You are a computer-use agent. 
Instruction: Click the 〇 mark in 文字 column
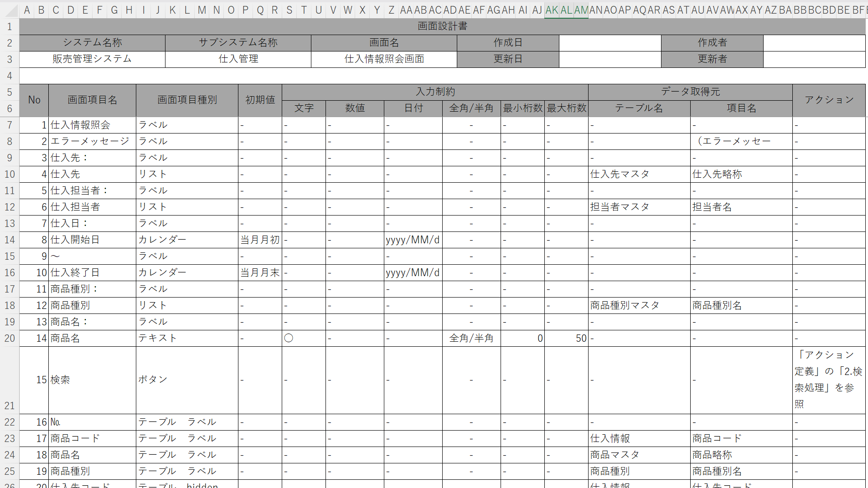coord(289,338)
